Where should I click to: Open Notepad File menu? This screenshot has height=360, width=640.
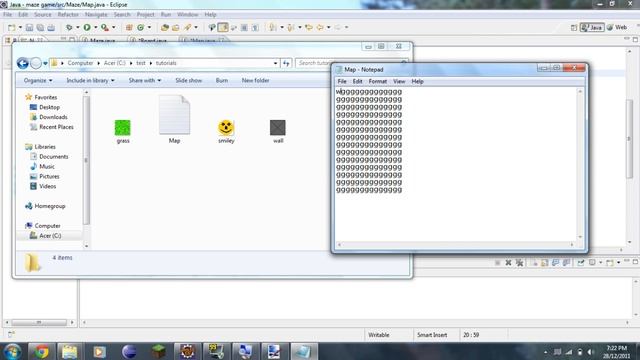(342, 82)
